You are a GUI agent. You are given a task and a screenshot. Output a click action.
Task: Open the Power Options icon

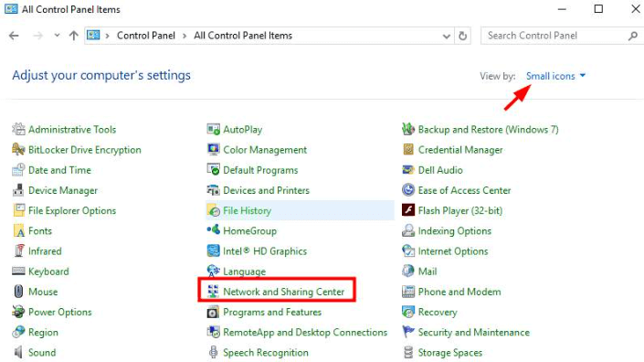click(18, 312)
